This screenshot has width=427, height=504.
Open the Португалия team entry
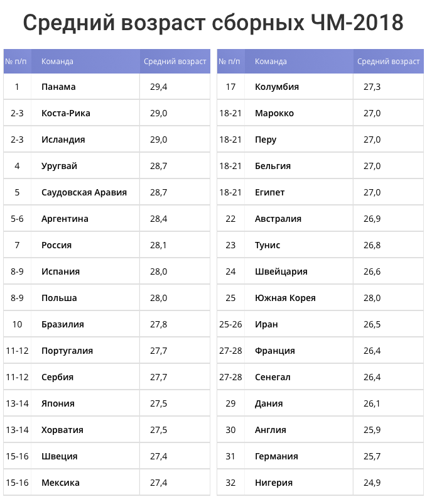coord(67,351)
